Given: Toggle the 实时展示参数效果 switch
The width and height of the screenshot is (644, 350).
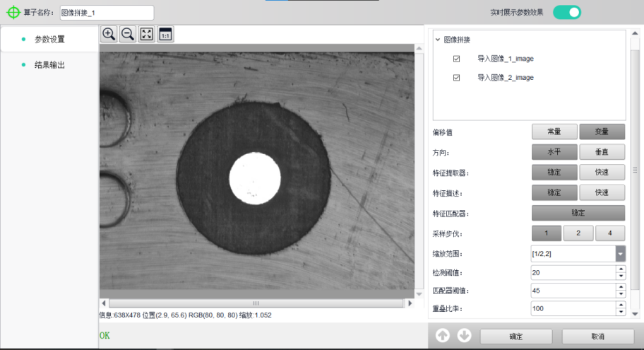Looking at the screenshot, I should 567,12.
